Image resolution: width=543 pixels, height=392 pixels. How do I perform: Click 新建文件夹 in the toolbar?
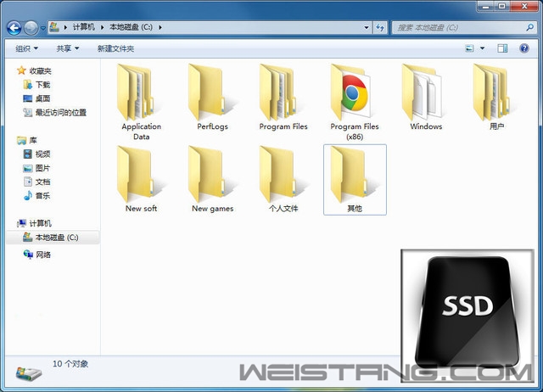pos(115,49)
